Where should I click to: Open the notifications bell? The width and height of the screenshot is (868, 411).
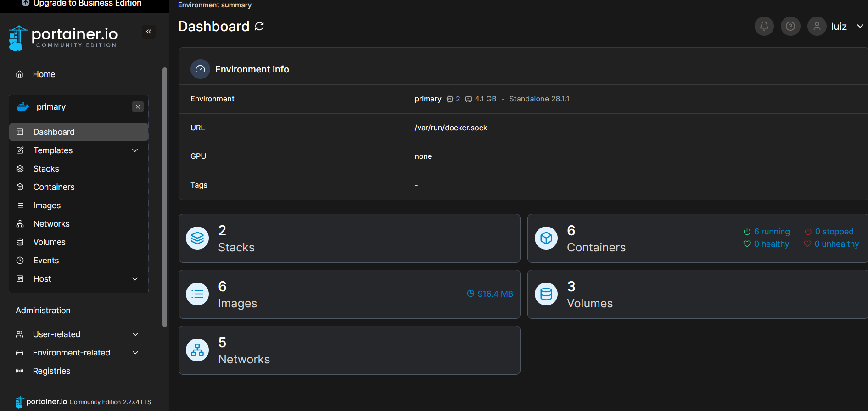click(x=764, y=26)
